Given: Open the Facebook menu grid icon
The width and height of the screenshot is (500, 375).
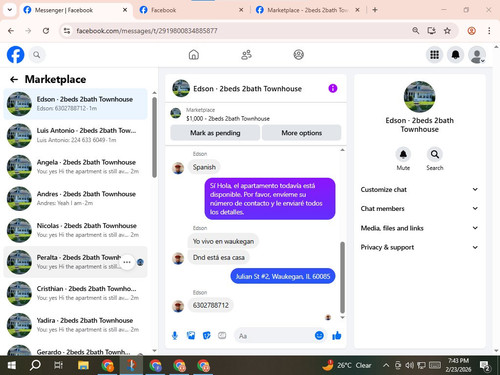Looking at the screenshot, I should (434, 55).
